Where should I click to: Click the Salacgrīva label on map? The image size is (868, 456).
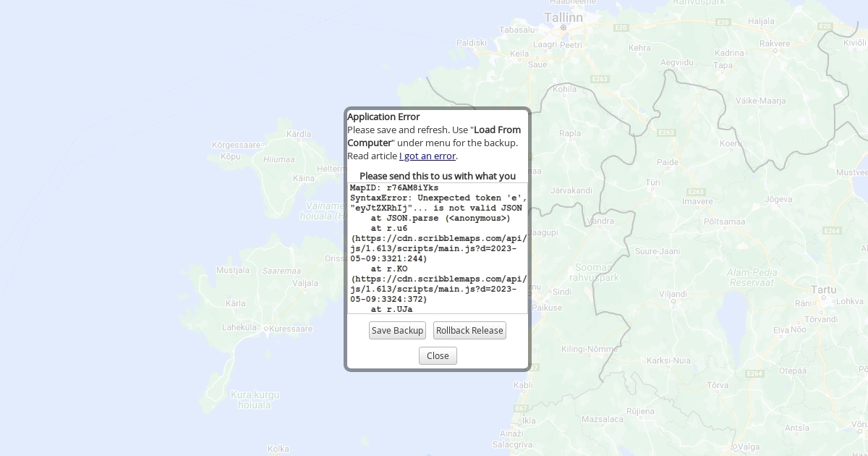(x=512, y=444)
